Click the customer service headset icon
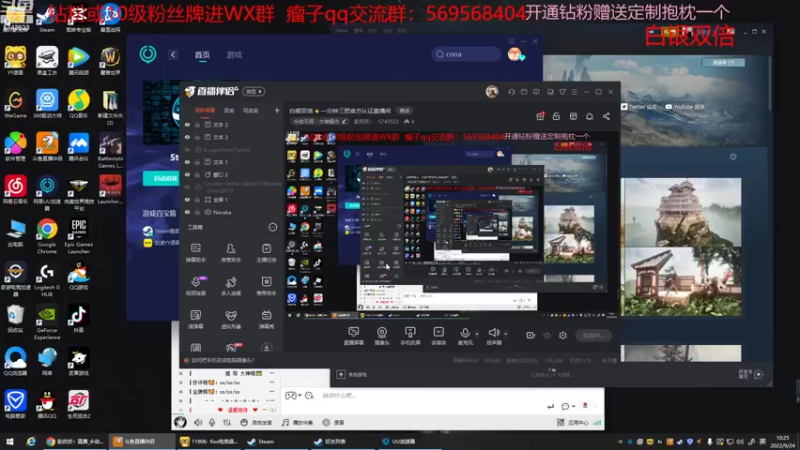Screen dimensions: 800x450 [511, 92]
